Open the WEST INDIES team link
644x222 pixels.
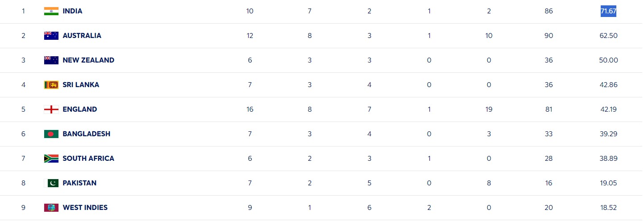coord(85,208)
